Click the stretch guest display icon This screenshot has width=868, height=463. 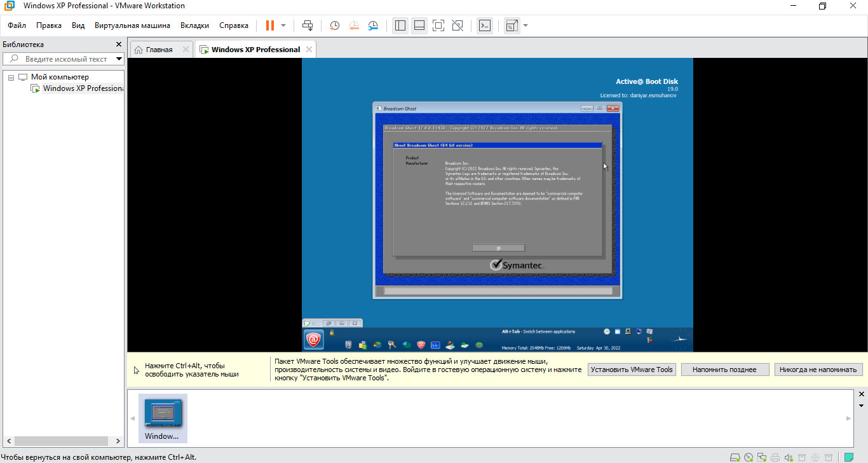coord(512,25)
